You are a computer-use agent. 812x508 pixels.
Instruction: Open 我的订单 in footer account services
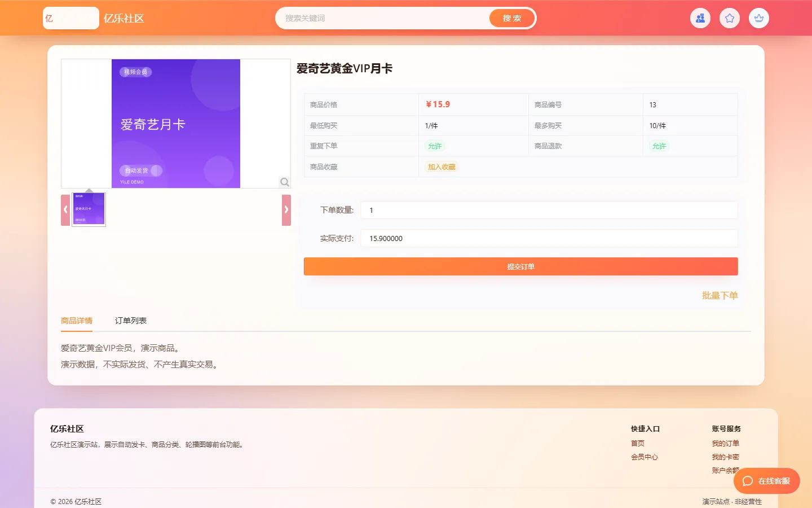[726, 444]
